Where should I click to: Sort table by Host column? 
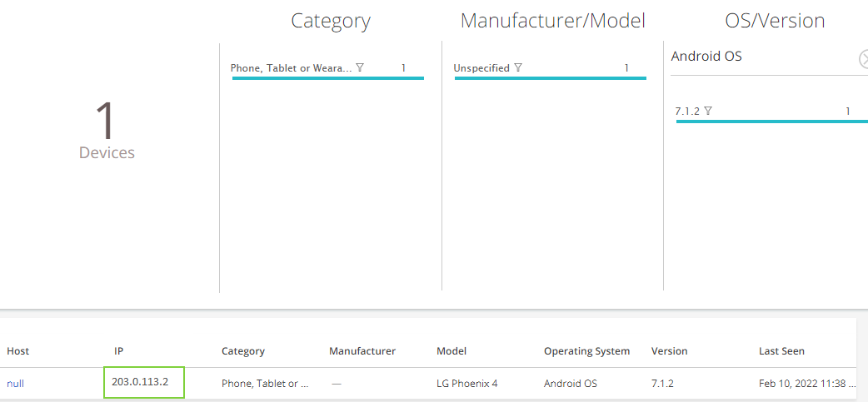pyautogui.click(x=18, y=351)
